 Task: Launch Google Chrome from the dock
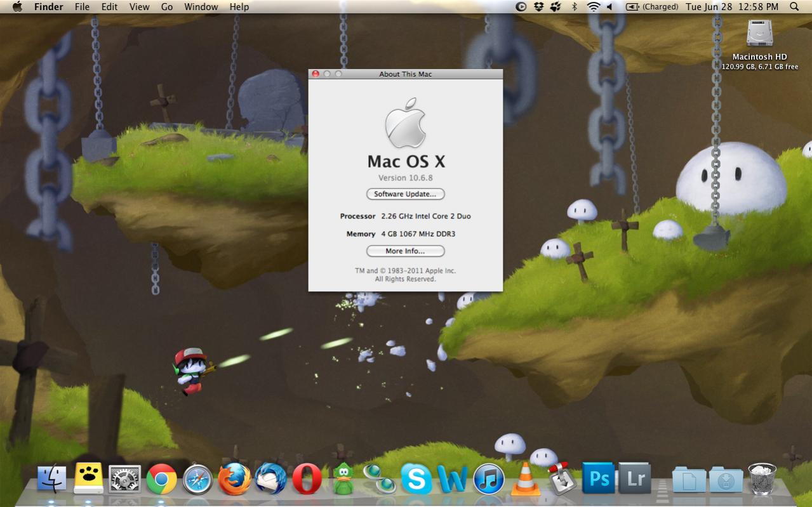point(161,479)
